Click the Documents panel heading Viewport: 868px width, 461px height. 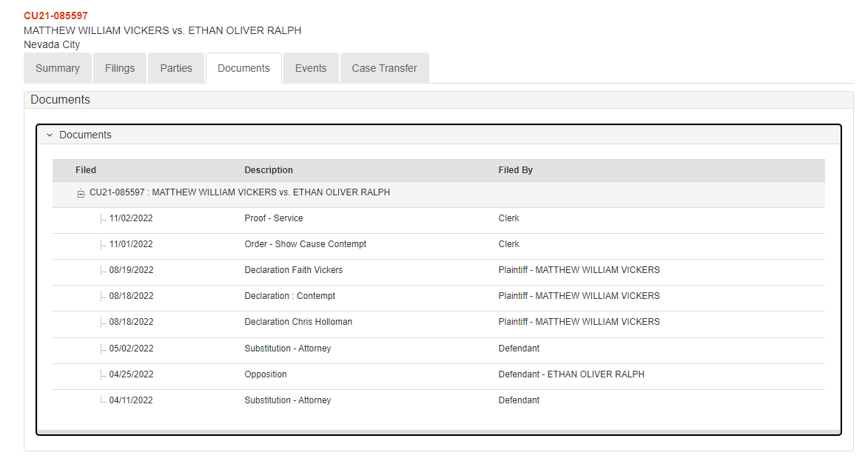[x=61, y=100]
